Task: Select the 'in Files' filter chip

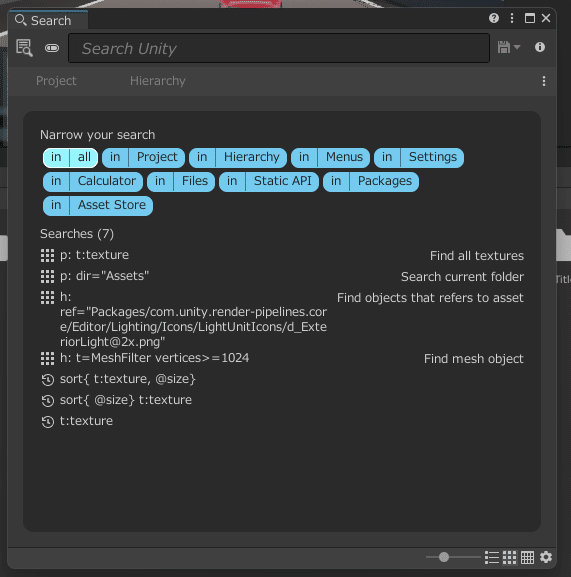Action: (x=181, y=181)
